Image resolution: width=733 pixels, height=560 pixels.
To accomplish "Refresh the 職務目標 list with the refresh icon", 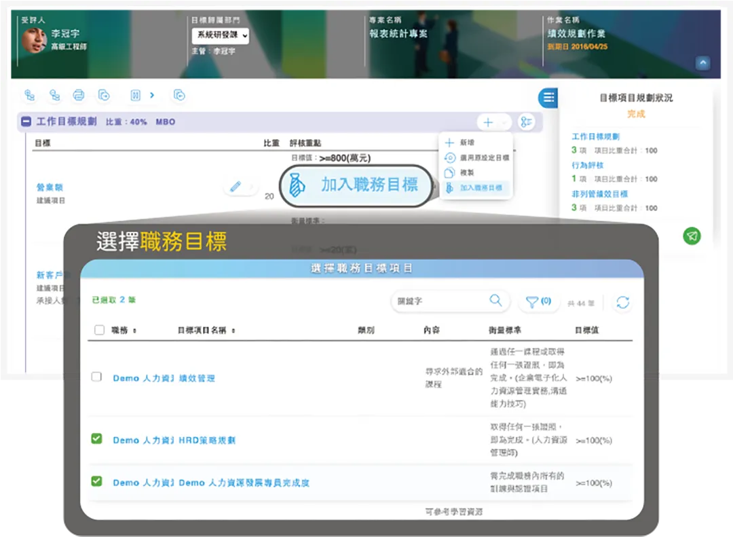I will 622,302.
